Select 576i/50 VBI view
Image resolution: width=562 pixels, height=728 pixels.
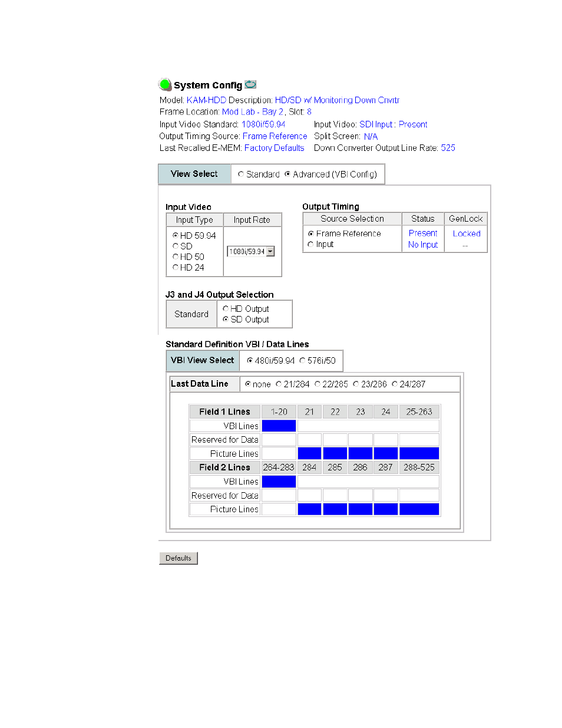302,360
